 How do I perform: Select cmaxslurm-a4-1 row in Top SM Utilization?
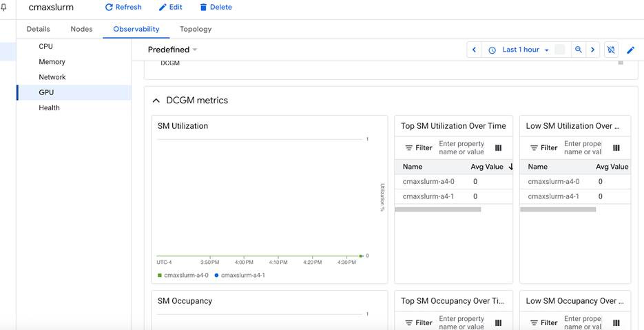coord(453,197)
